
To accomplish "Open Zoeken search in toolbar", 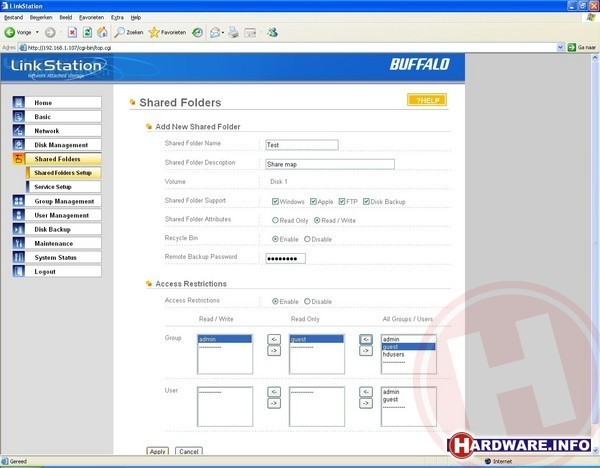I will pyautogui.click(x=129, y=33).
